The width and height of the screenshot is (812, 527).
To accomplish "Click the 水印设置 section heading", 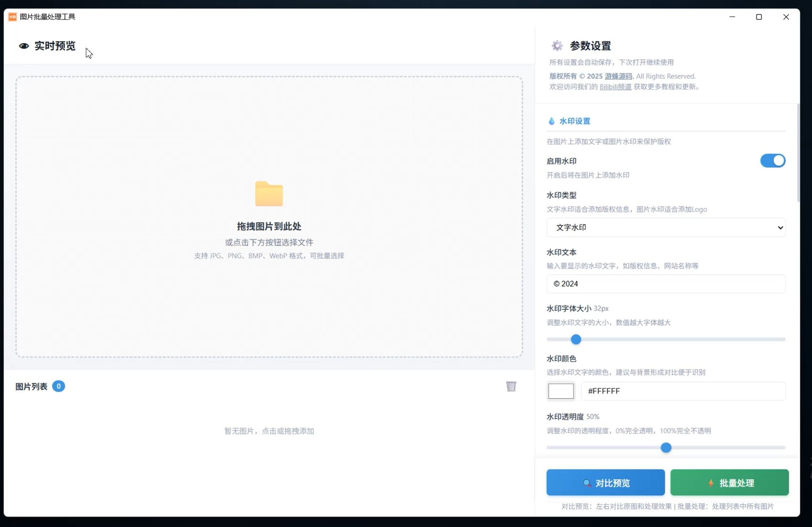I will [574, 121].
